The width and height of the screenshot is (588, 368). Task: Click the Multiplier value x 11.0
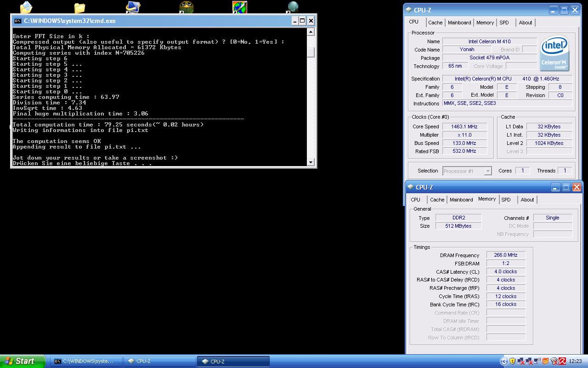coord(464,135)
